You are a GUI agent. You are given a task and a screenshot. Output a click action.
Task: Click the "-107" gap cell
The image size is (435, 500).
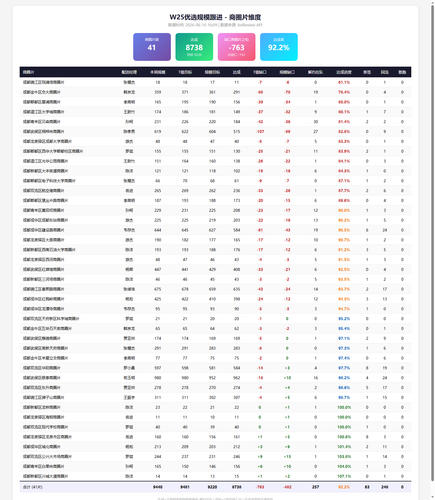(x=260, y=131)
